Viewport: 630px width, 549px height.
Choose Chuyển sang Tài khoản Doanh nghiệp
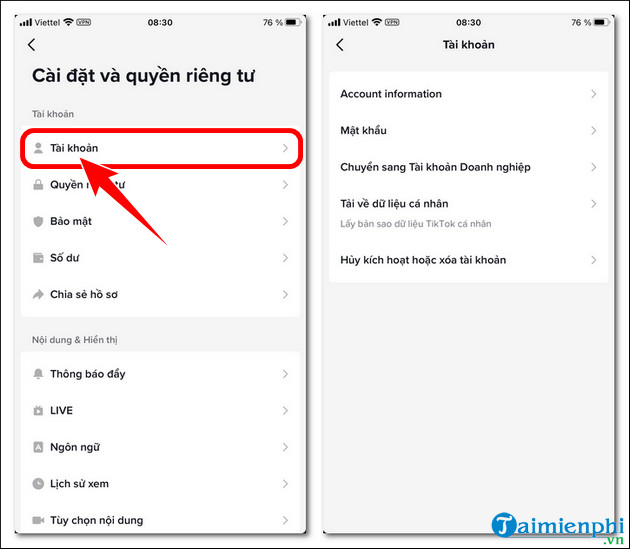(468, 167)
